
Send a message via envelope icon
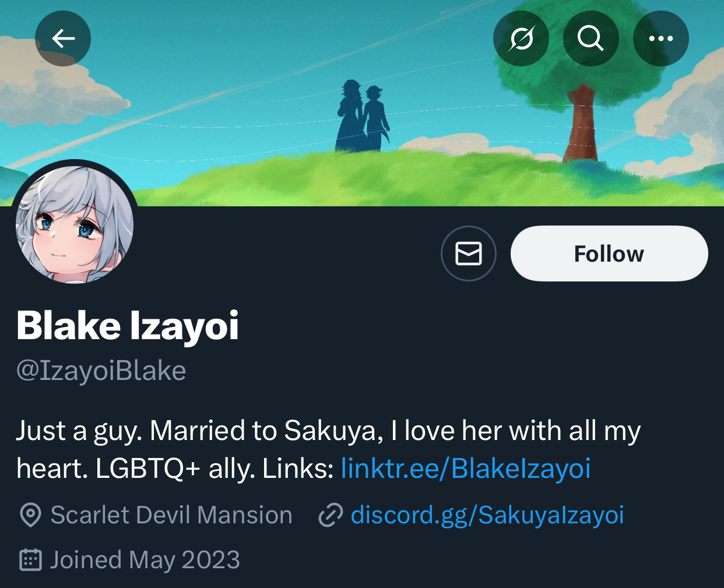tap(469, 253)
